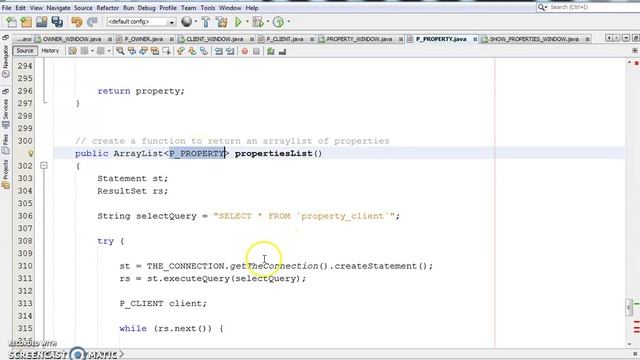
Task: Click the lightbulb hint on line 301
Action: click(31, 153)
